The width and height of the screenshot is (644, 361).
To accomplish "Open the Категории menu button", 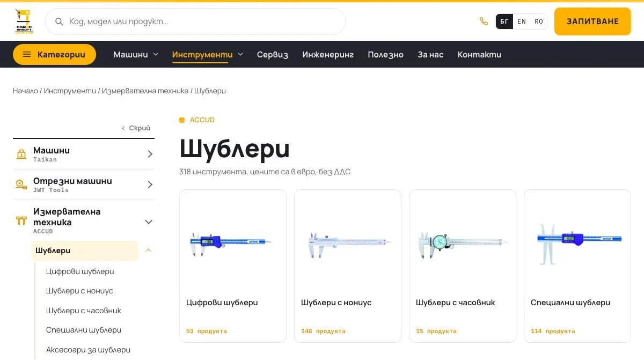I will click(54, 54).
